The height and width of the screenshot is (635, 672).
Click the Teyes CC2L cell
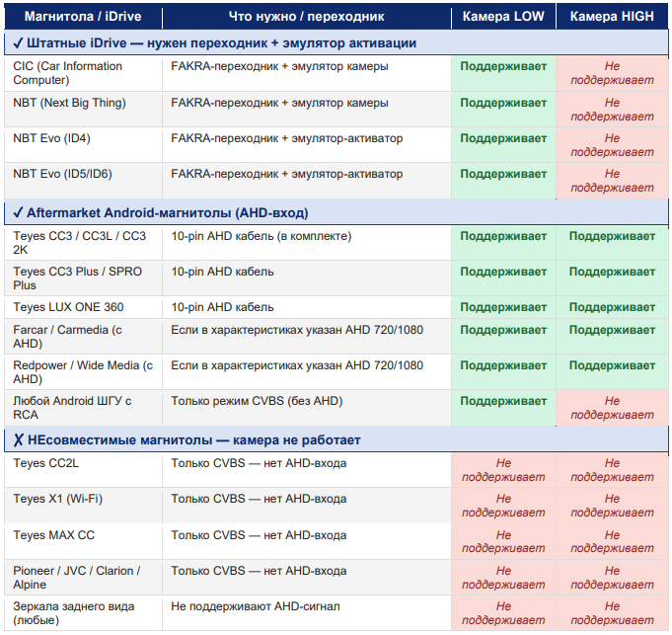83,470
